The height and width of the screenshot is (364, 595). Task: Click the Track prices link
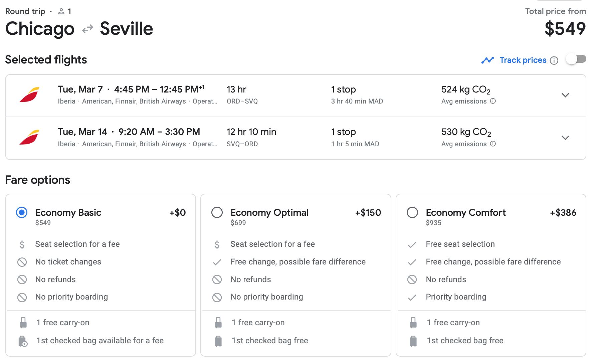523,60
